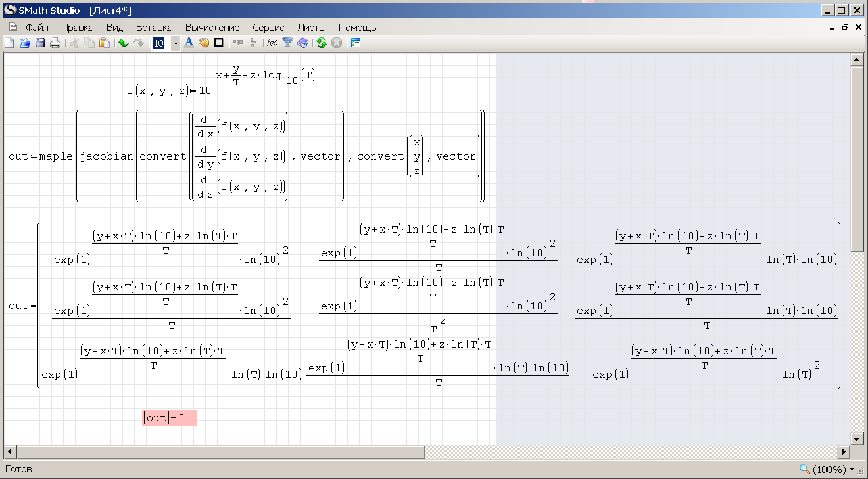Open the insert function f(x) dialog
Screen dimensions: 868x479
click(x=272, y=43)
